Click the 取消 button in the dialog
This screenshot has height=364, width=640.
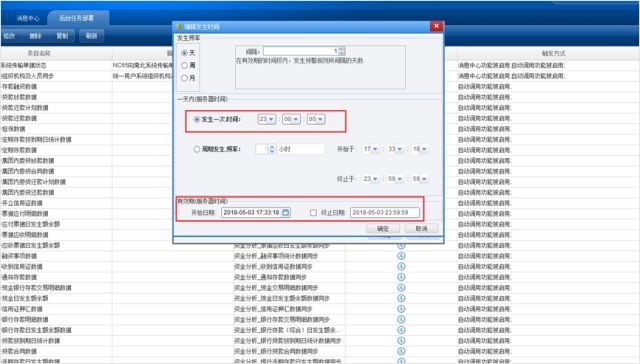(x=421, y=229)
